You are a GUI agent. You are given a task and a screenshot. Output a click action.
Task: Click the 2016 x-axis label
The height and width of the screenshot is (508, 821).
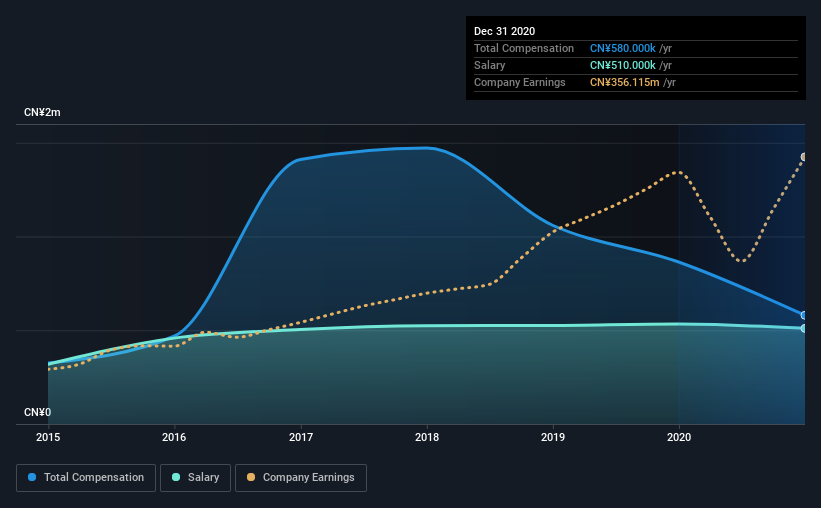(x=174, y=437)
